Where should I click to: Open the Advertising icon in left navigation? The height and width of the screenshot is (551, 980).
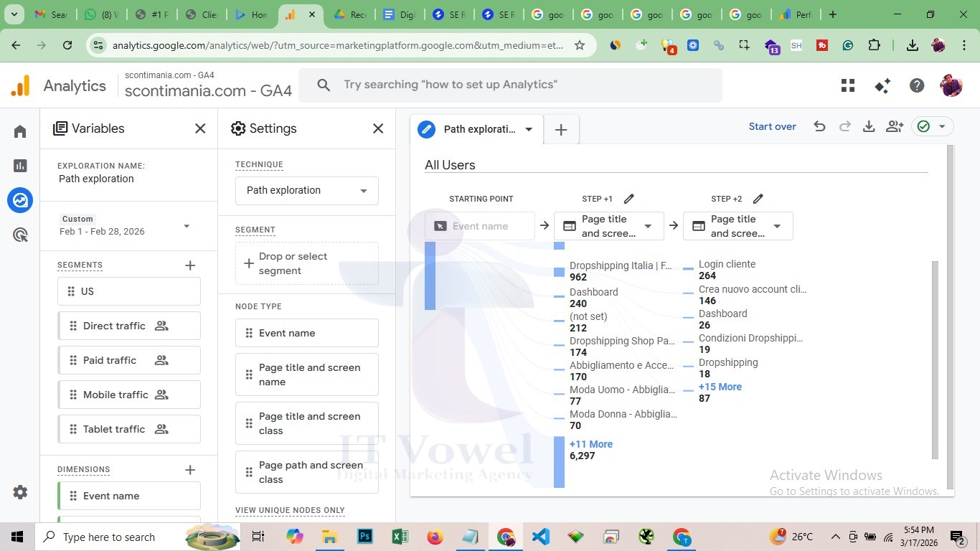pos(20,235)
